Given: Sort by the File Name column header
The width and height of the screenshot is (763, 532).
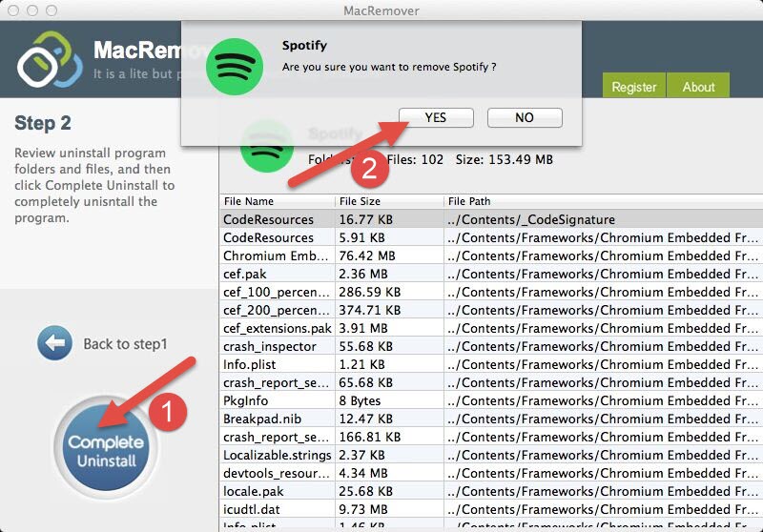Looking at the screenshot, I should pos(278,201).
